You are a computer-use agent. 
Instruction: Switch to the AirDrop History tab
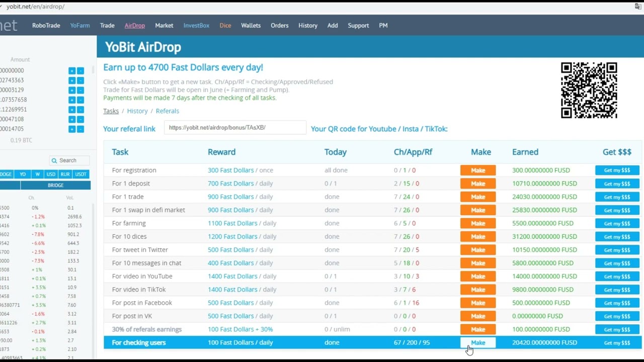[137, 111]
